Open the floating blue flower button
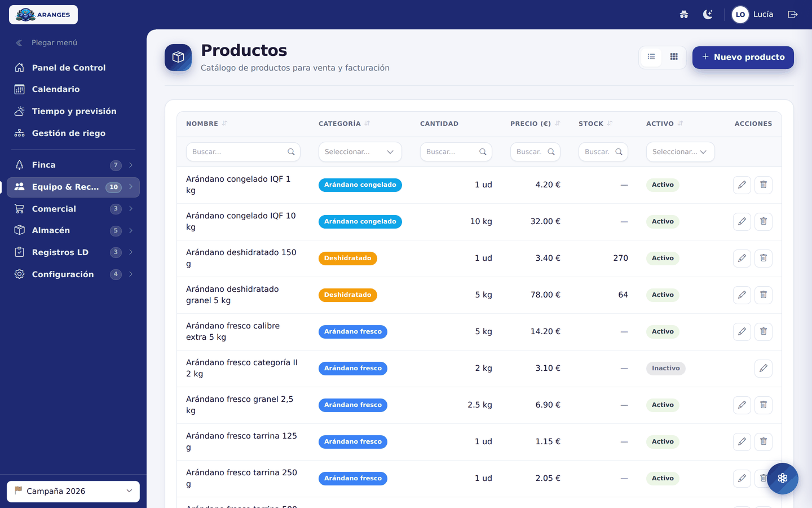The image size is (812, 508). click(x=783, y=479)
